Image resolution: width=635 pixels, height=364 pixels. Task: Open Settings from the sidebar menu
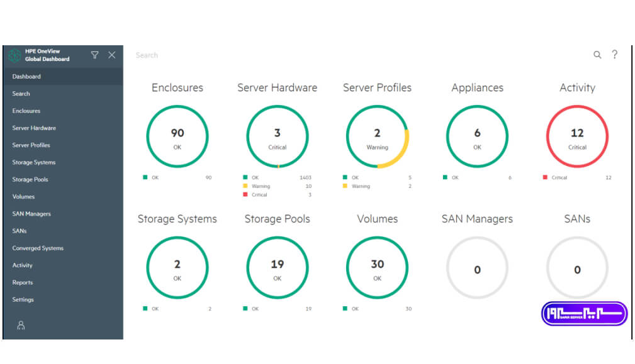click(x=23, y=300)
